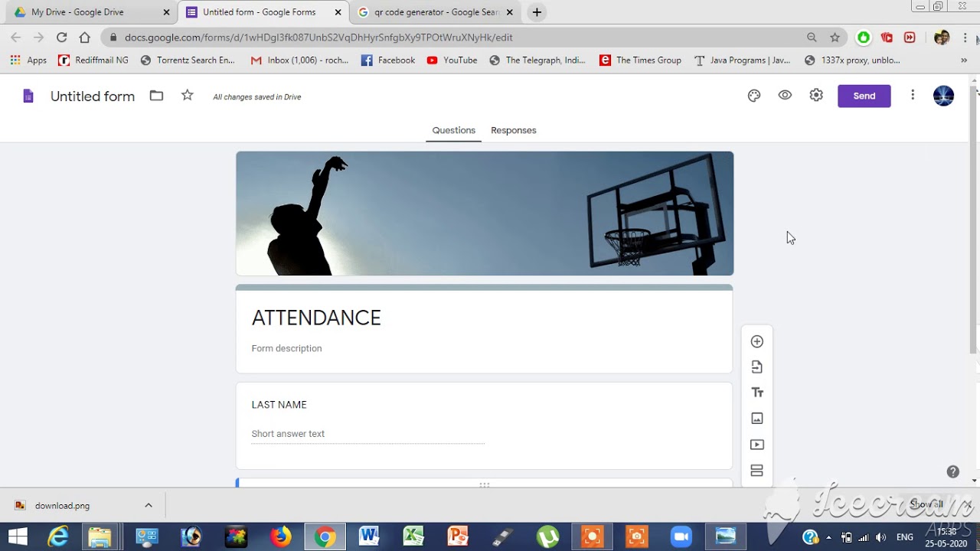The width and height of the screenshot is (980, 551).
Task: Add video from the side toolbar
Action: pyautogui.click(x=757, y=445)
